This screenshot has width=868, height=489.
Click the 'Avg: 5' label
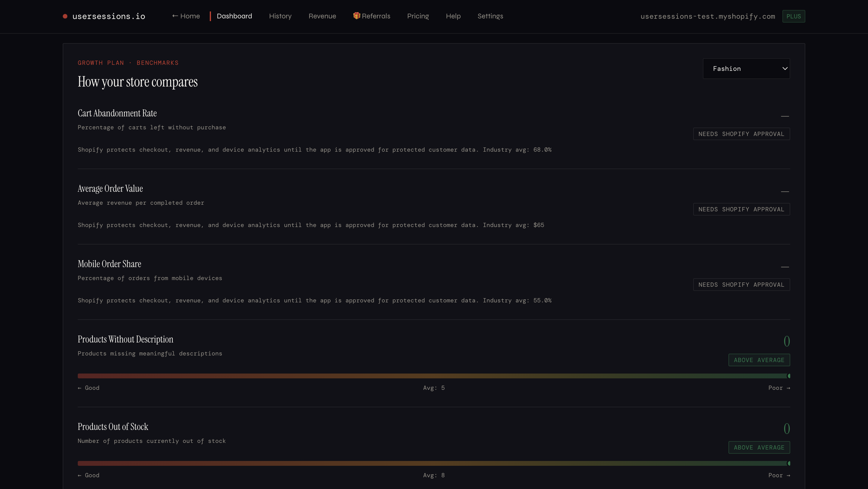(x=434, y=388)
